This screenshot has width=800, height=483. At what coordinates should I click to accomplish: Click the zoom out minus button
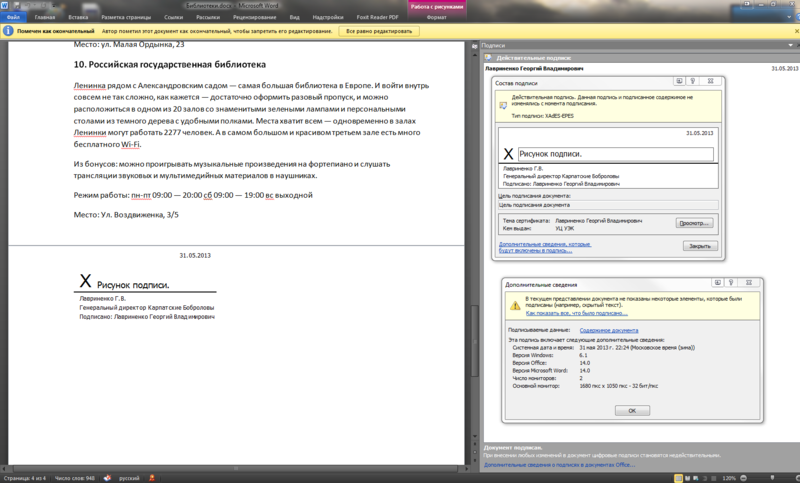743,478
